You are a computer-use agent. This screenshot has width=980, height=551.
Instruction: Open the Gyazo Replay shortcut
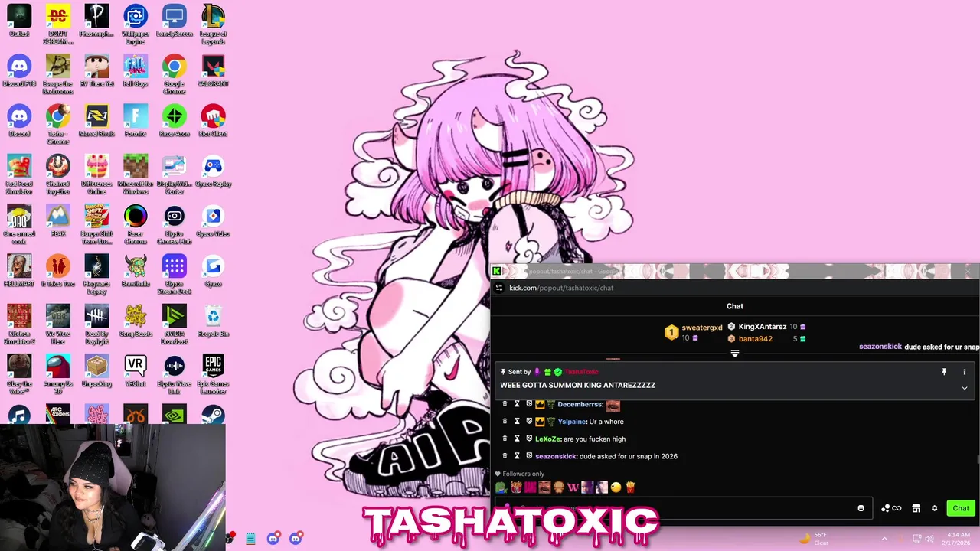[213, 171]
